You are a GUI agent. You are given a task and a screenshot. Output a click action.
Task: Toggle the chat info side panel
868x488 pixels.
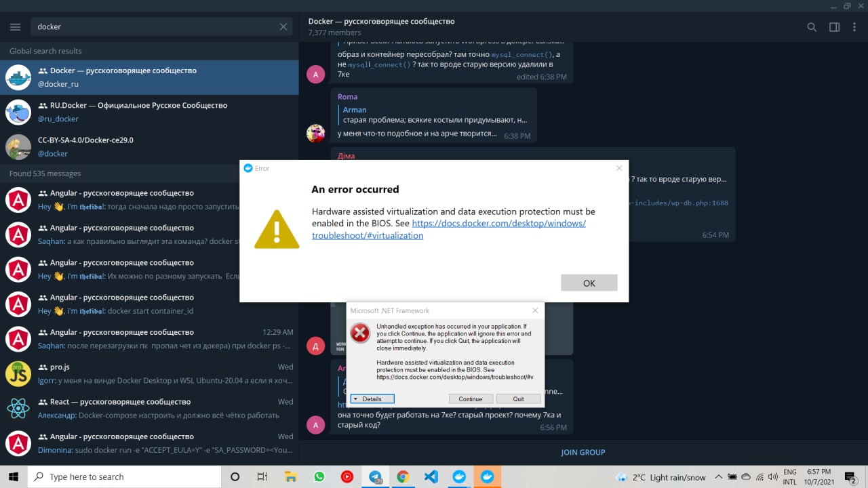[x=835, y=27]
